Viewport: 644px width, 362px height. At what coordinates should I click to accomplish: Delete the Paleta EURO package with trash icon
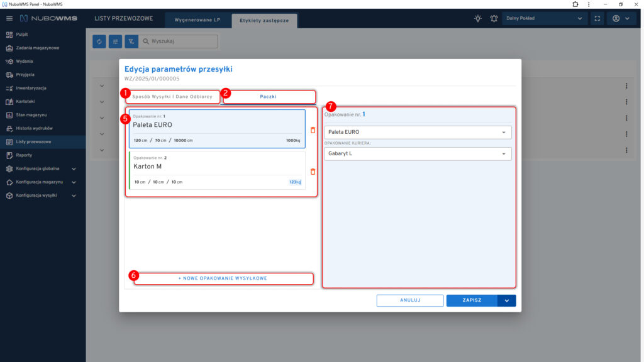pyautogui.click(x=313, y=130)
